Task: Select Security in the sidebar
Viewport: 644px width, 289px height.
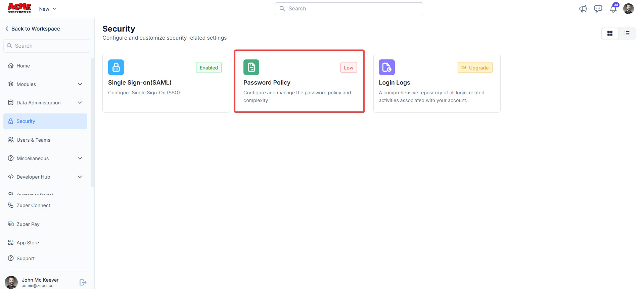Action: pyautogui.click(x=45, y=121)
